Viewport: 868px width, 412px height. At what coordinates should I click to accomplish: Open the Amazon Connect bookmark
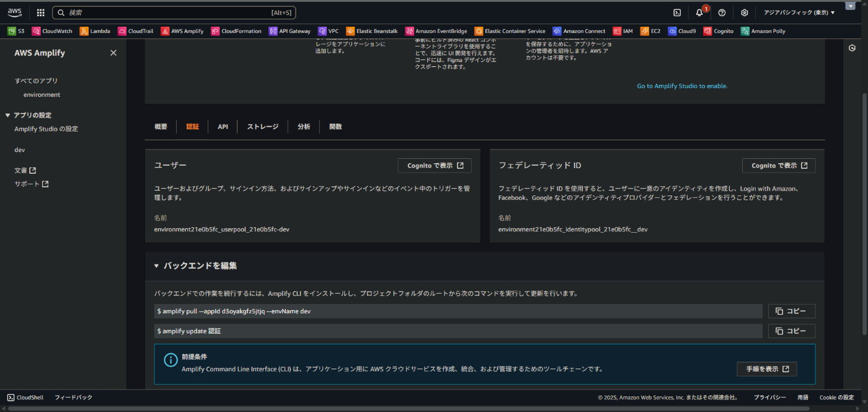579,31
